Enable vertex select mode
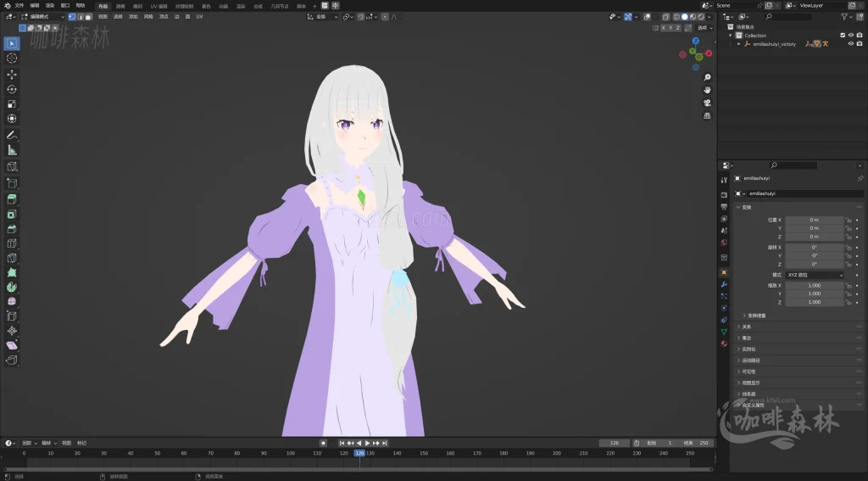This screenshot has height=481, width=868. click(72, 17)
